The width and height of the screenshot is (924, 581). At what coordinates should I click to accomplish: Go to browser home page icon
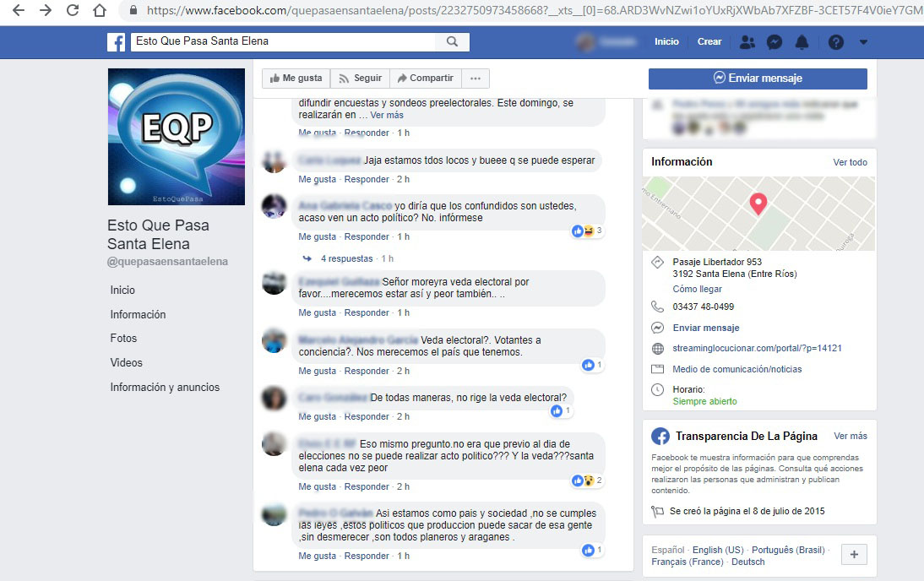coord(100,11)
